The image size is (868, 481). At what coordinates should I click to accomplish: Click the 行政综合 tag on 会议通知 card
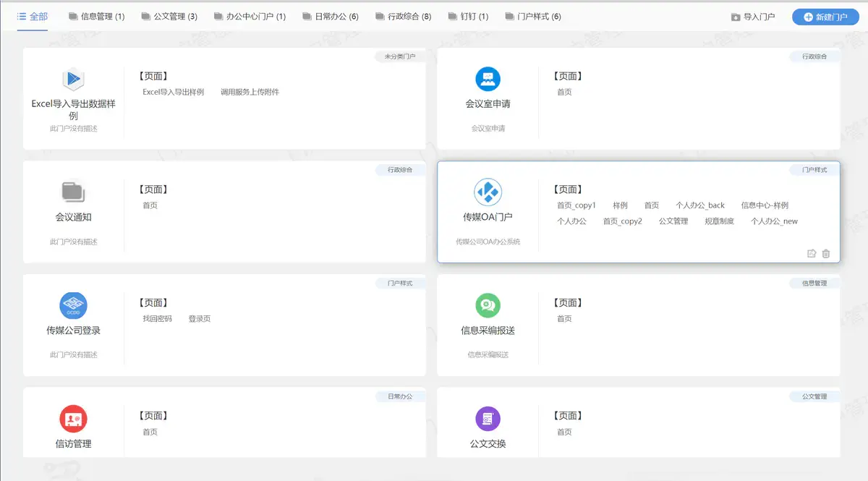click(x=400, y=170)
